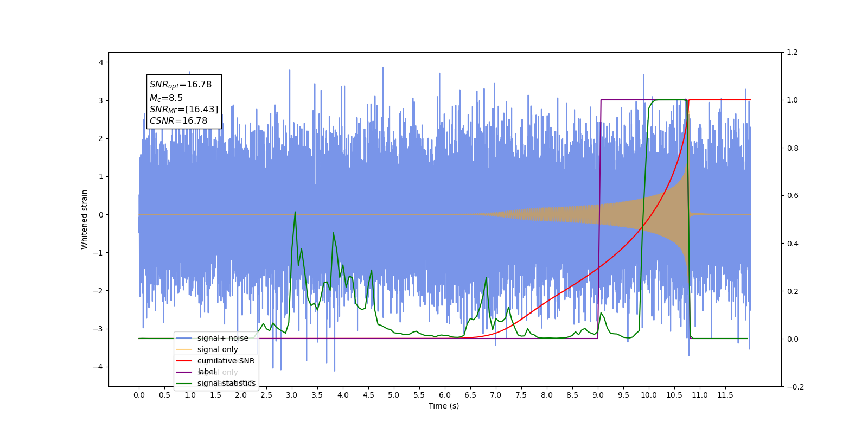Click the green signal statistics legend line sample
The height and width of the screenshot is (434, 868).
coord(184,384)
